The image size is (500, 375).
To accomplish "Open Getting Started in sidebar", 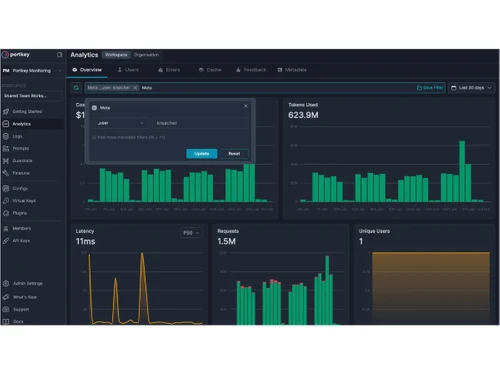I will pos(32,111).
